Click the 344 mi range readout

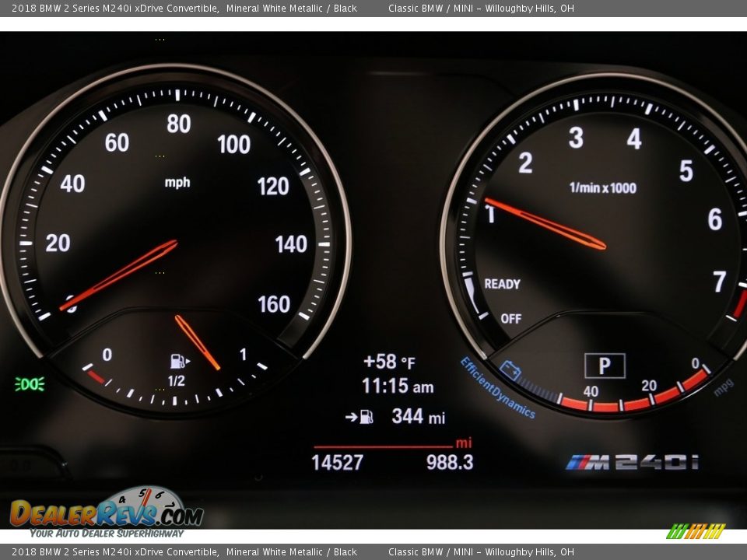click(418, 416)
